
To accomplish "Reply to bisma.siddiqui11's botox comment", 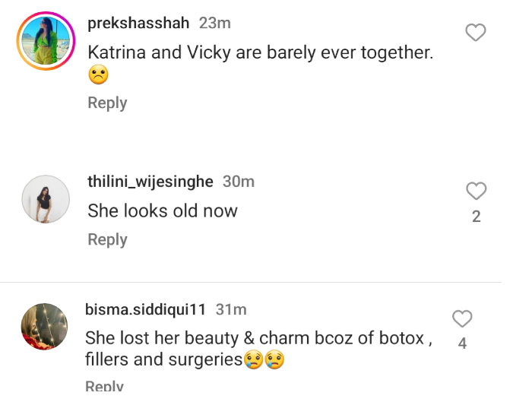I will (x=104, y=385).
